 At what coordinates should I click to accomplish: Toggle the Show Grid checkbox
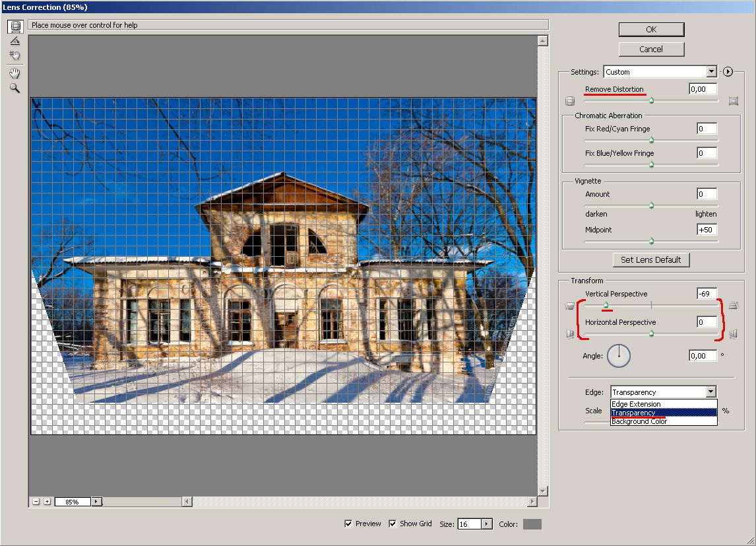click(393, 524)
